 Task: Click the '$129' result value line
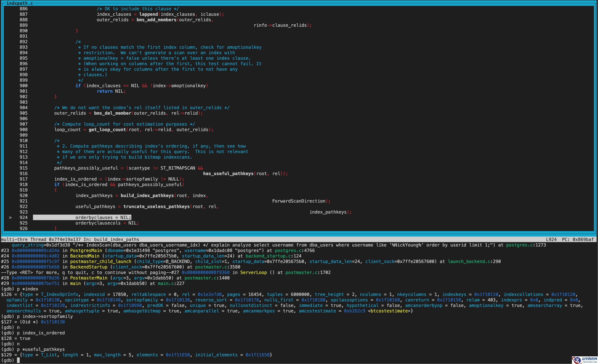[136, 355]
